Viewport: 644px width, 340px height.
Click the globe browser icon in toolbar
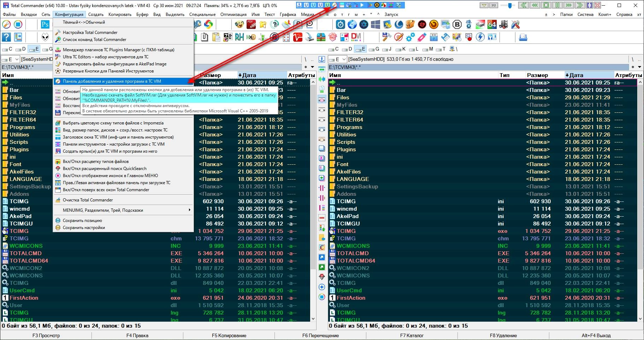tap(352, 24)
